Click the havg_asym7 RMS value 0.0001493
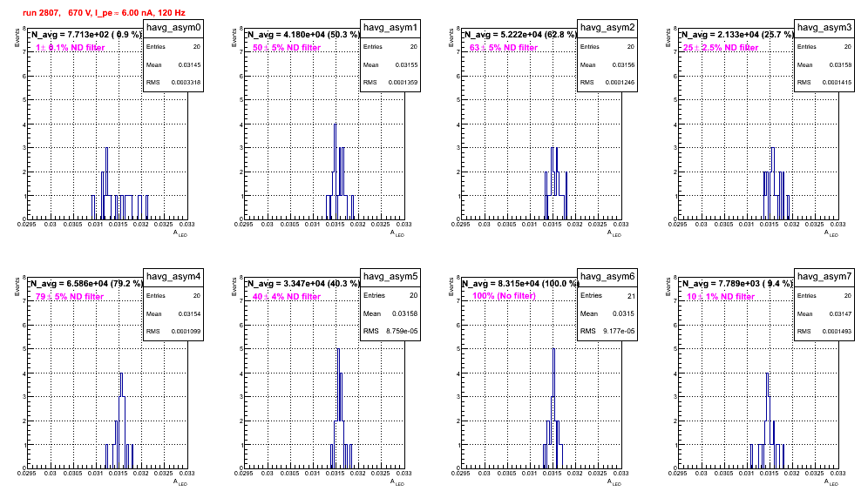Screen dimensions: 868x498 tap(837, 332)
